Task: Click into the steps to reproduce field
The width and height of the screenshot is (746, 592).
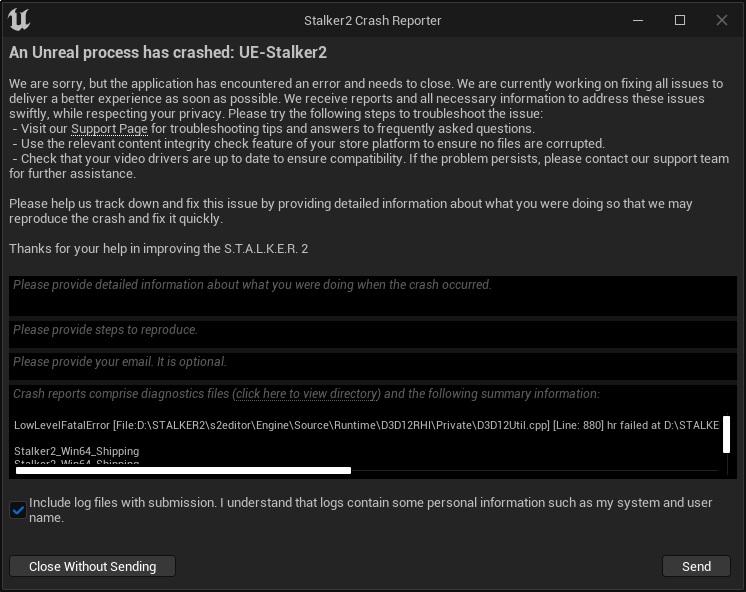Action: (372, 334)
